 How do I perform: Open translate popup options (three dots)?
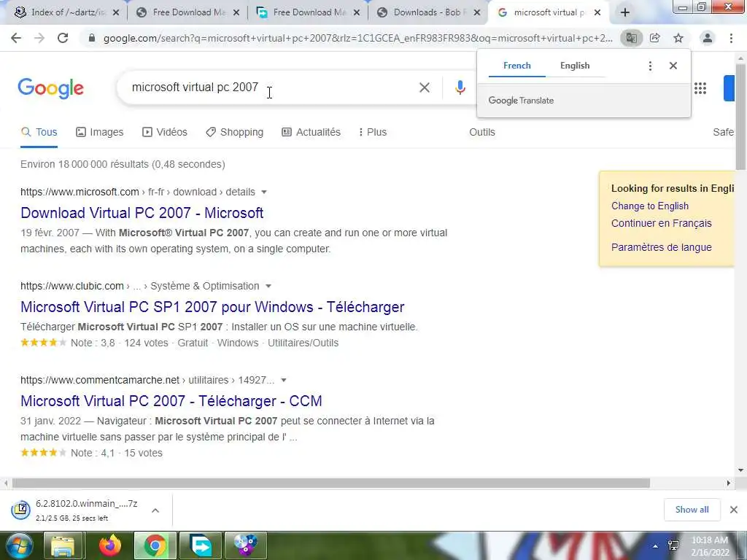650,66
